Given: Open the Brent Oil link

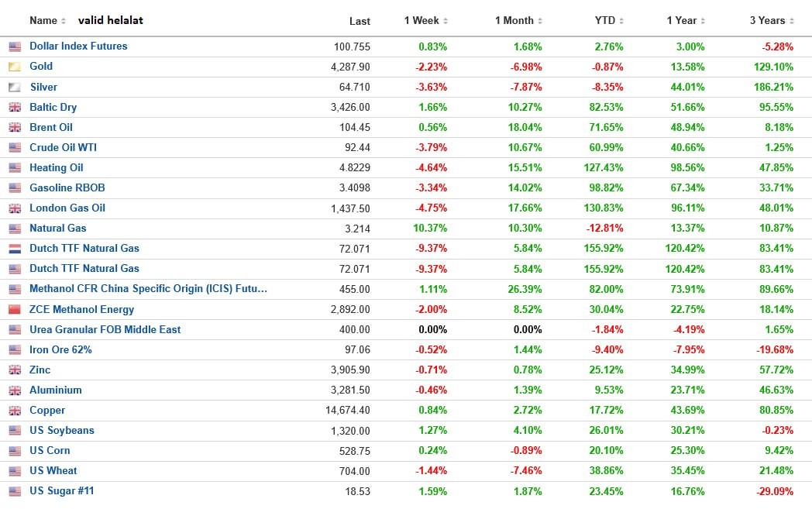Looking at the screenshot, I should 51,127.
